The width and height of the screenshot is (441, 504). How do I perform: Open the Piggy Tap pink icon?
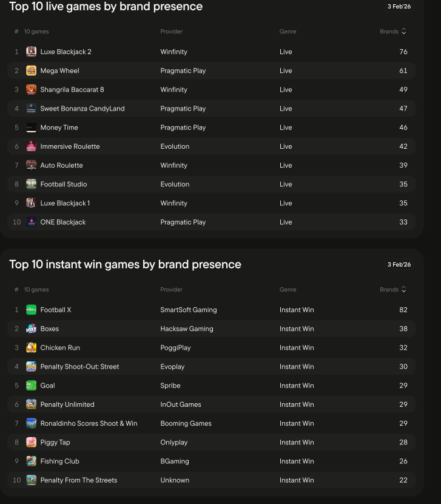pos(31,442)
